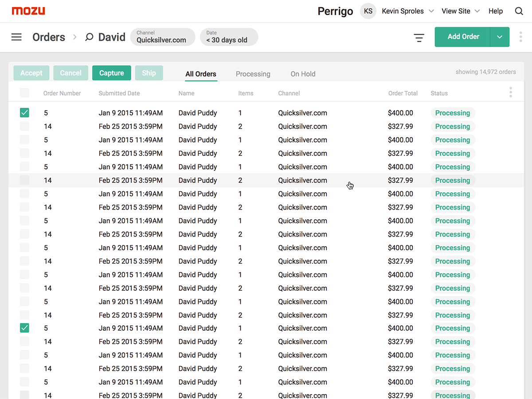This screenshot has height=399, width=532.
Task: Sort by the Channel column header
Action: tap(289, 93)
